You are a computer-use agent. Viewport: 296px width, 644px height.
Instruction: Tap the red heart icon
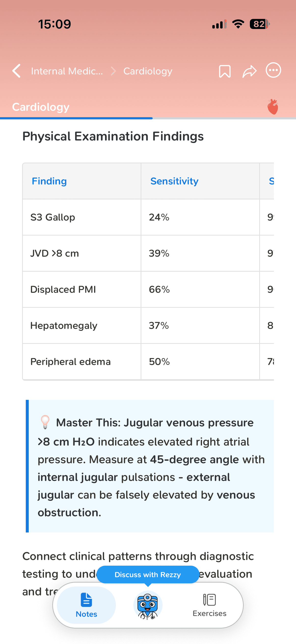pyautogui.click(x=273, y=107)
